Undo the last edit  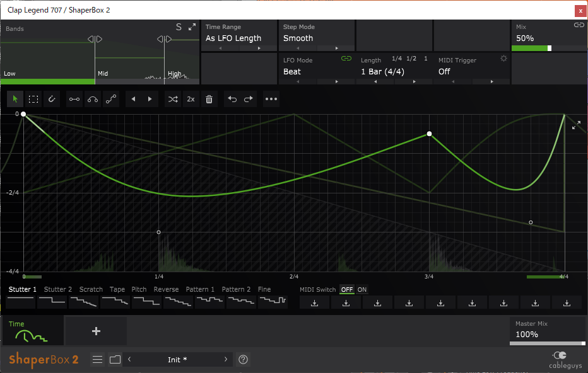coord(232,99)
